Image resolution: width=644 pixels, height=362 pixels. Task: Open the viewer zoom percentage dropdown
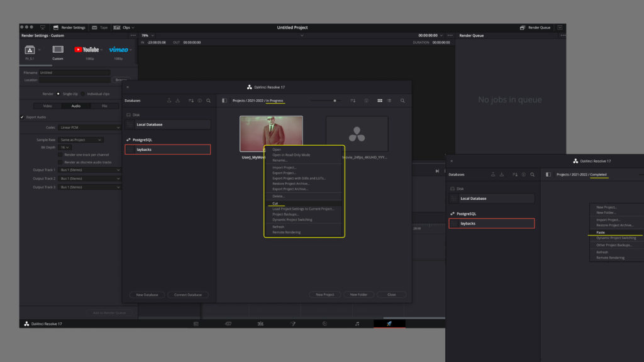point(147,36)
